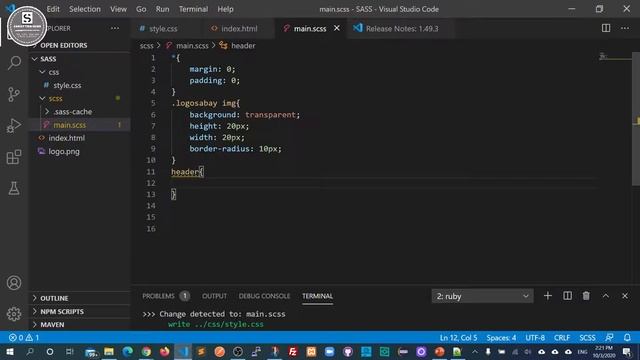Image resolution: width=640 pixels, height=360 pixels.
Task: Open the Run menu
Action: coord(162,9)
